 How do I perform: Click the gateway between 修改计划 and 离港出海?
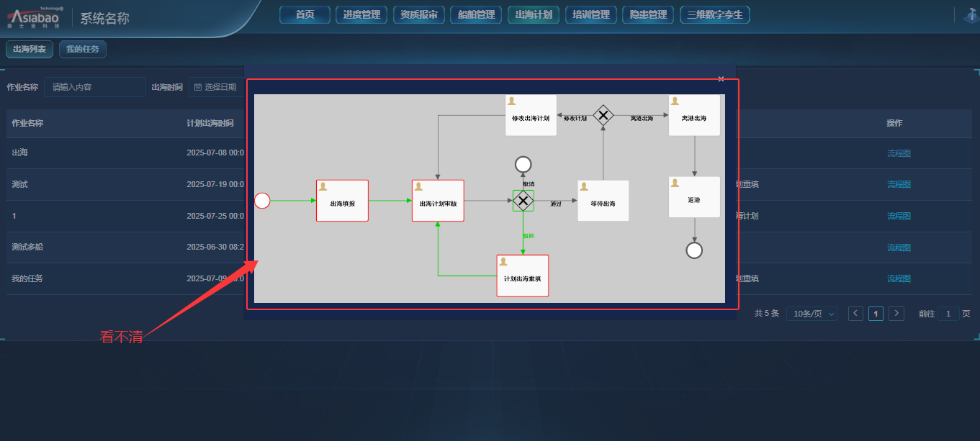(603, 115)
